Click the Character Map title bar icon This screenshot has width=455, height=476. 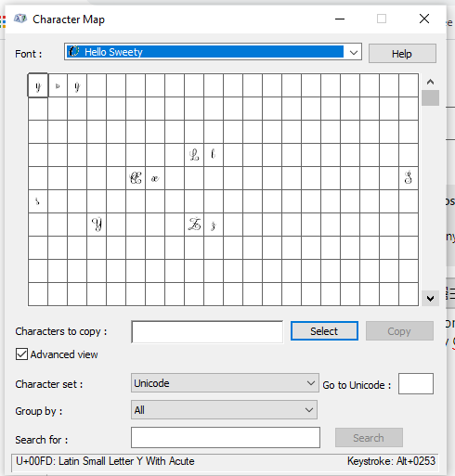click(x=20, y=19)
